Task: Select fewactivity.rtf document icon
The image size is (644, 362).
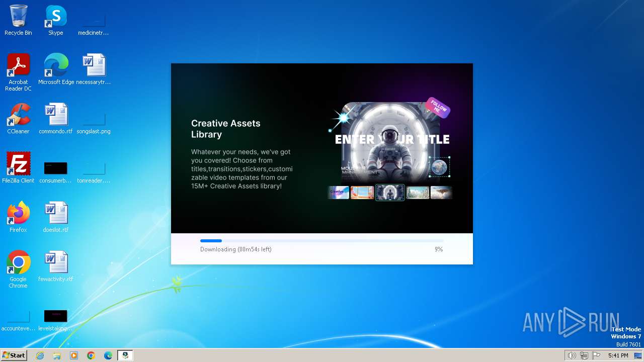Action: tap(56, 266)
